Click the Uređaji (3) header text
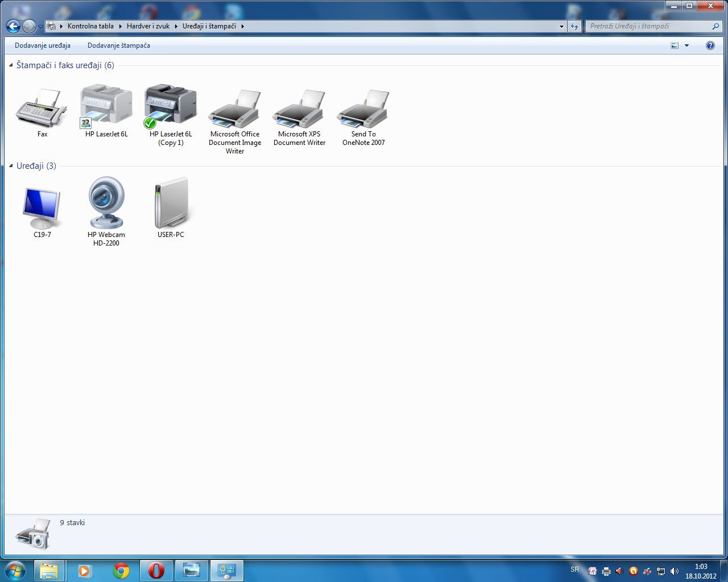728x582 pixels. [x=36, y=166]
